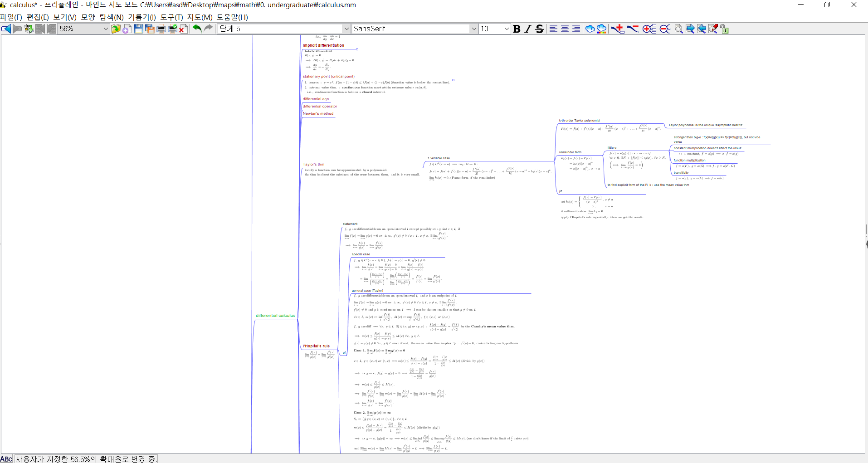Select the 'special case' node
Viewport: 868px width, 463px height.
tap(361, 254)
